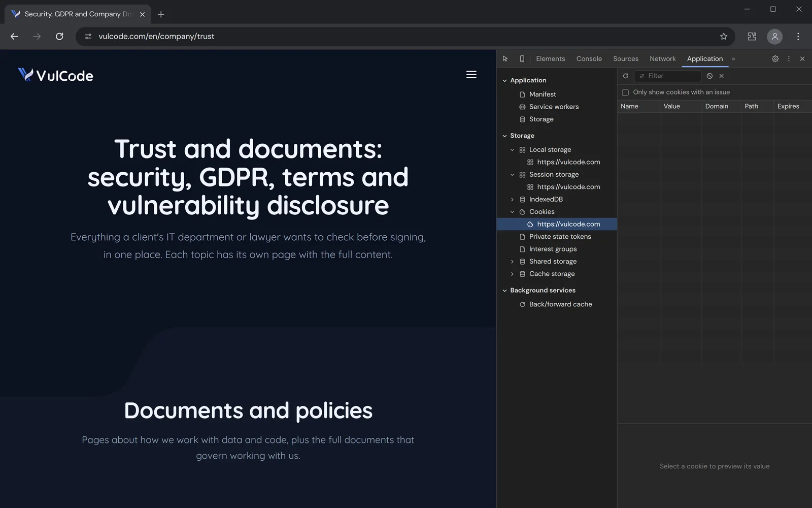
Task: Open the Manifest item
Action: (543, 94)
